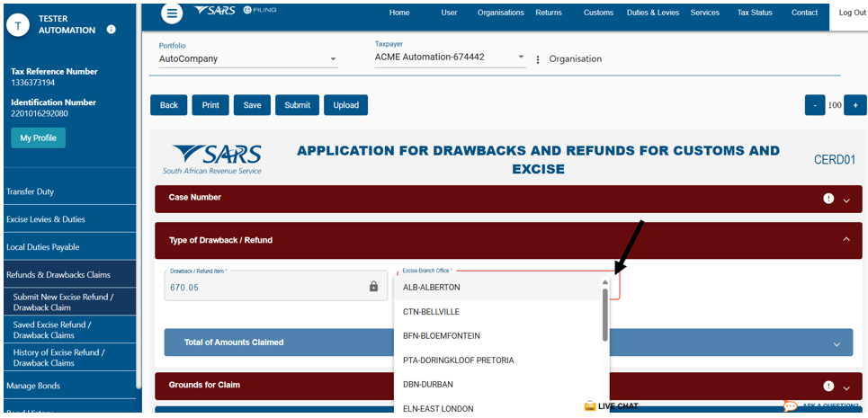Click the user avatar circle with letter T
The width and height of the screenshot is (868, 418).
[x=20, y=25]
